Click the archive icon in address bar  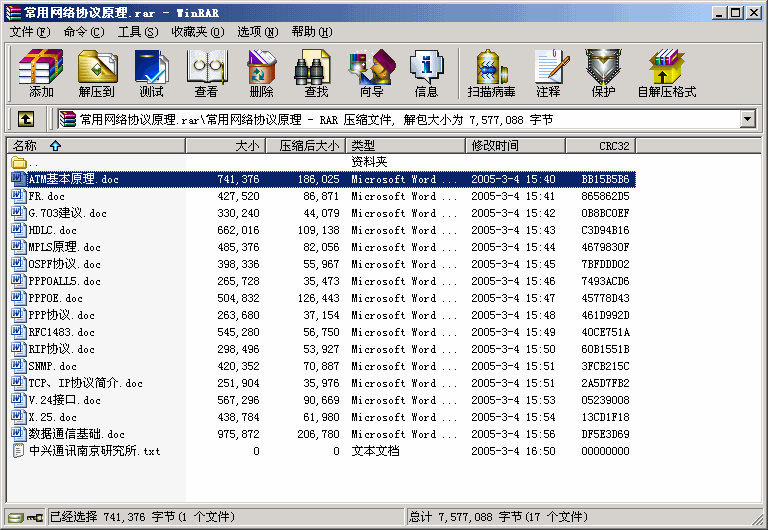tap(68, 119)
